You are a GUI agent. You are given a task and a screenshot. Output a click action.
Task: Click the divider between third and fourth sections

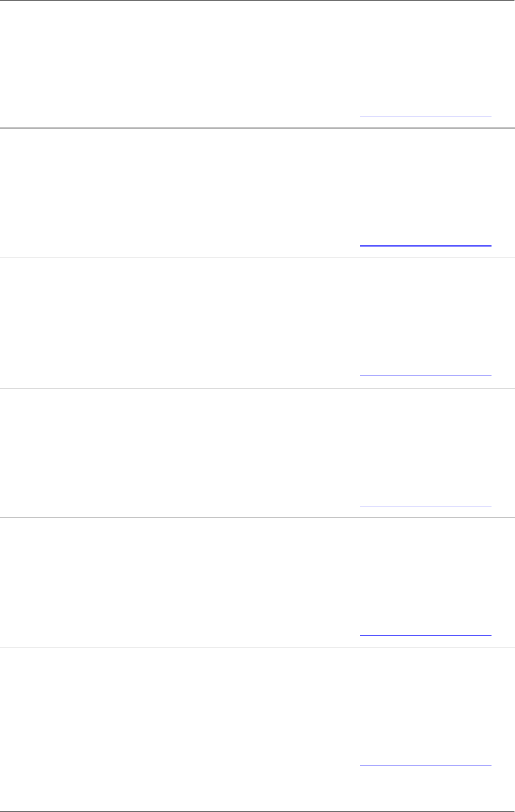click(257, 388)
